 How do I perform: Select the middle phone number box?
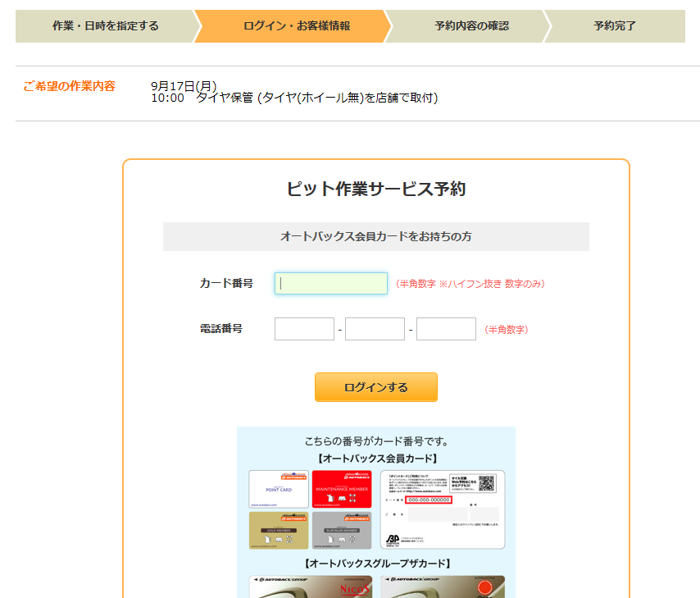pos(375,328)
